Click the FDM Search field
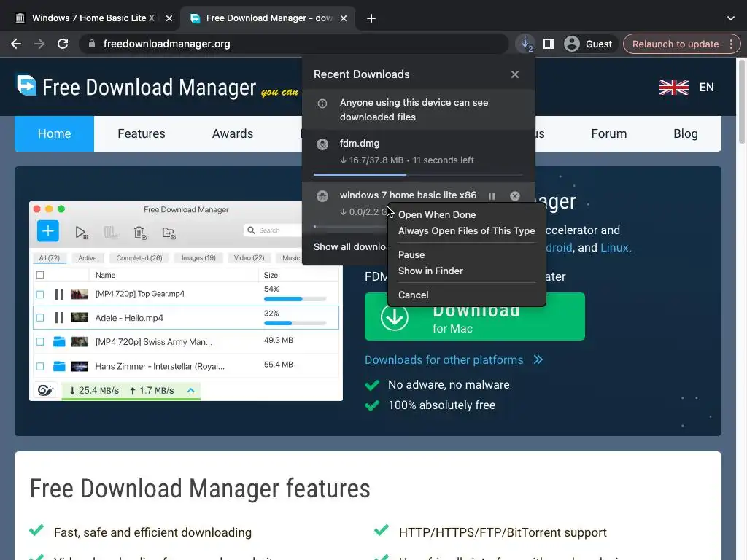 (273, 230)
